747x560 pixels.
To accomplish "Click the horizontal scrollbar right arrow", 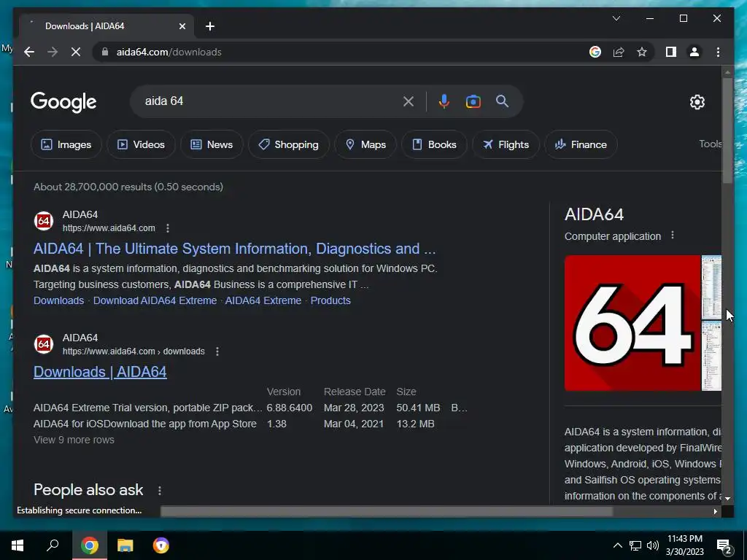I will pyautogui.click(x=715, y=511).
